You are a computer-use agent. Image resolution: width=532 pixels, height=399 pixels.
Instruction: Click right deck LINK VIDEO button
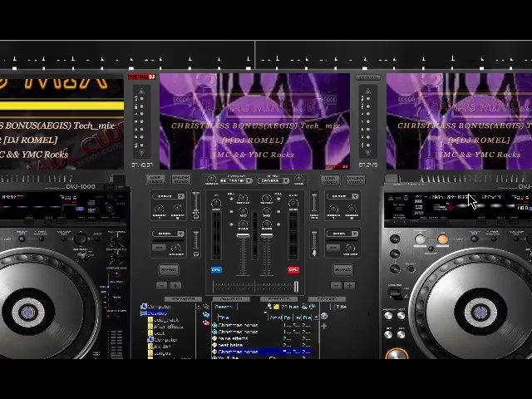point(330,180)
